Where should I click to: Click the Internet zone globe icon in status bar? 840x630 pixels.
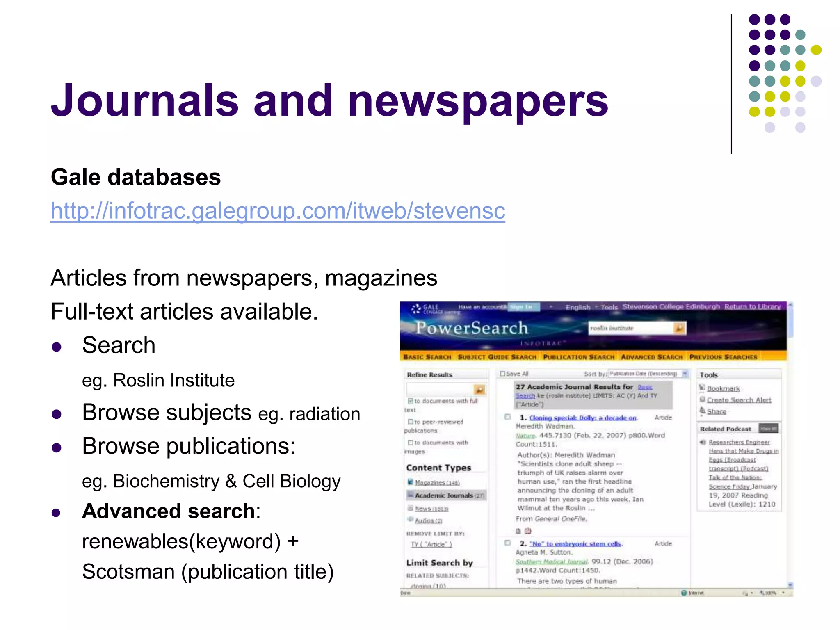click(x=684, y=593)
